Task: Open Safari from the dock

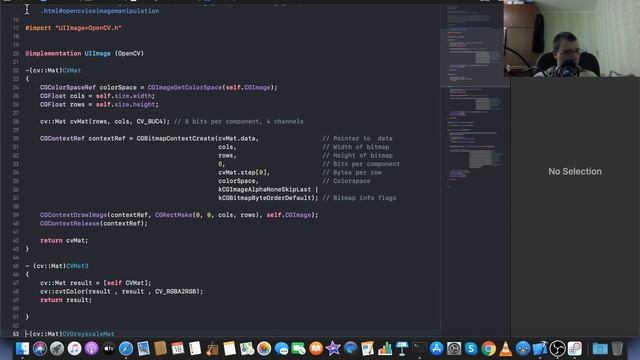Action: (126, 349)
